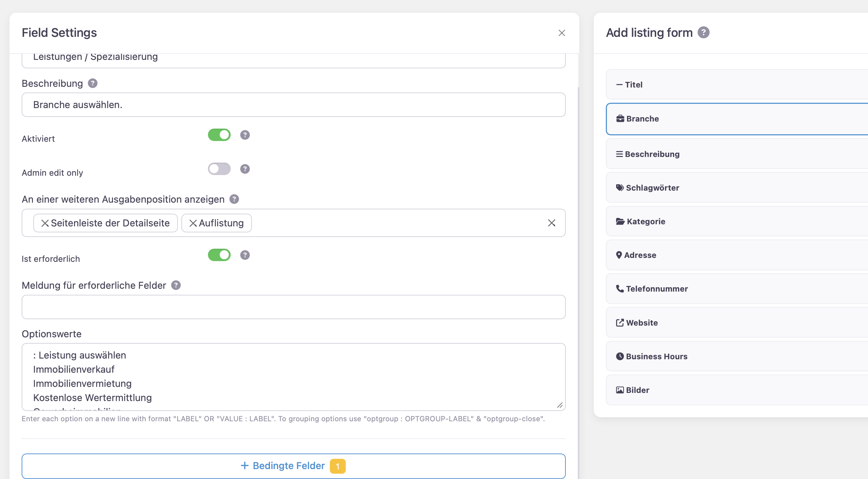The image size is (868, 479).
Task: Select the Kategorie field in listing form
Action: tap(646, 221)
